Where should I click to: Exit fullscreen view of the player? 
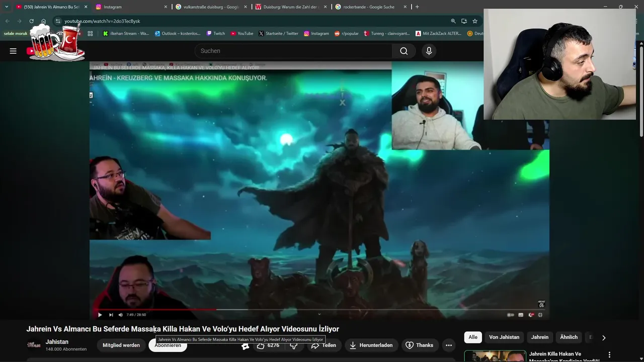[540, 315]
